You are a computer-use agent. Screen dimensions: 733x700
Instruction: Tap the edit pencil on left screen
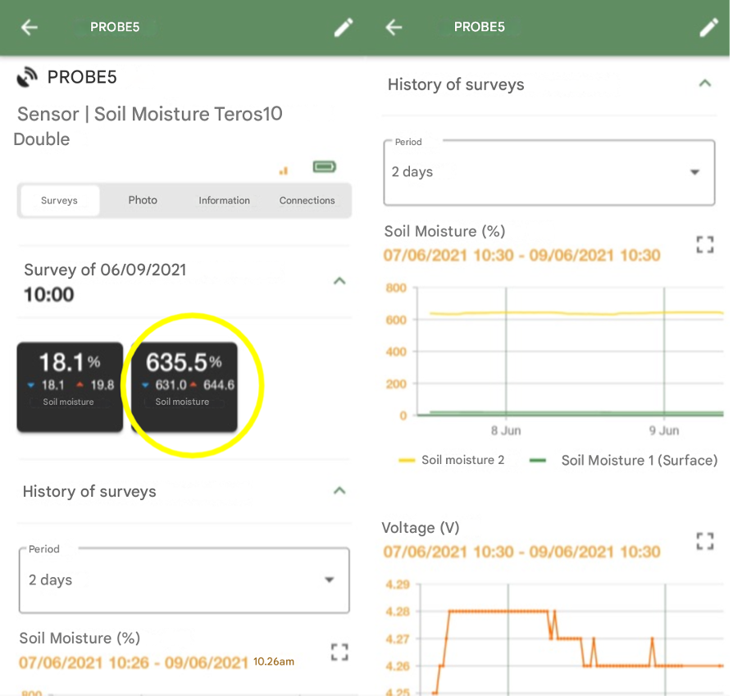tap(344, 27)
